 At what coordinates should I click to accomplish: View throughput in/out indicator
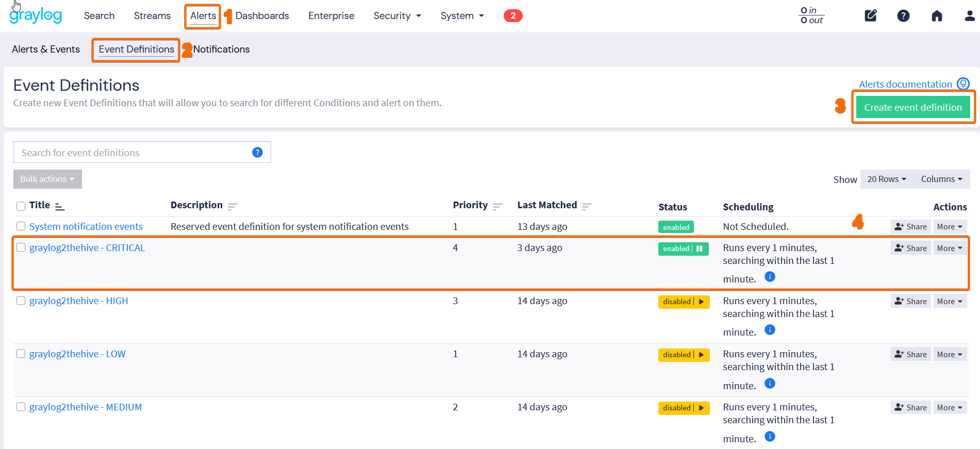pyautogui.click(x=811, y=15)
